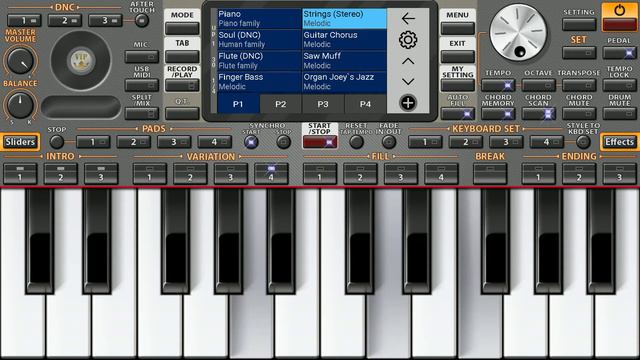Select Soul (DNC) sound
640x360 pixels.
259,40
